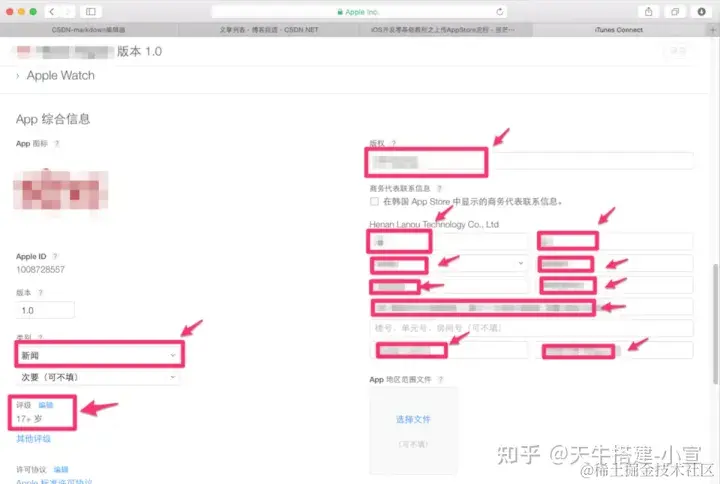
Task: Click the 版权 copyright text field
Action: point(531,162)
